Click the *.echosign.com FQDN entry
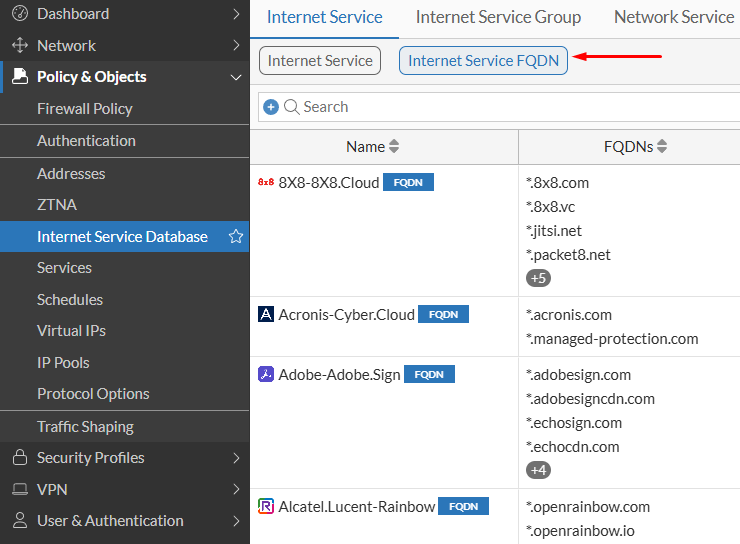The height and width of the screenshot is (544, 740). (x=574, y=423)
